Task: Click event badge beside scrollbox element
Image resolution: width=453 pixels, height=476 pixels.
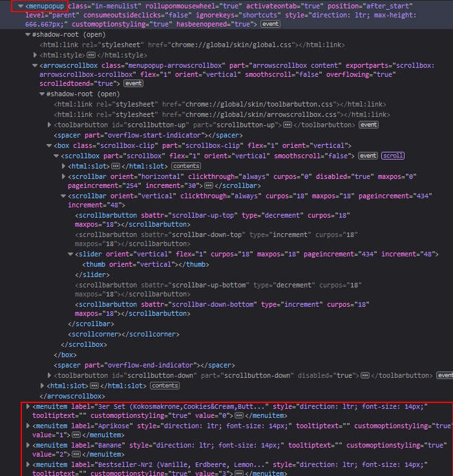Action: click(x=368, y=156)
